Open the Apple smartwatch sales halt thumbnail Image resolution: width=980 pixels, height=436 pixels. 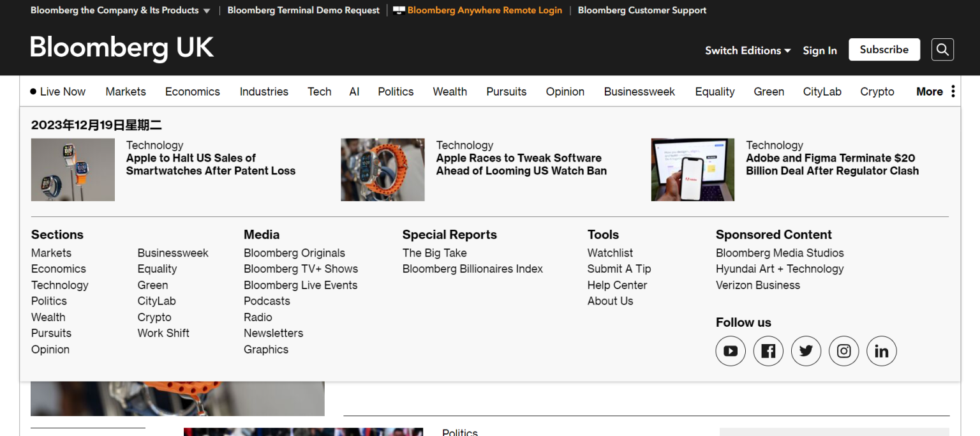[73, 170]
